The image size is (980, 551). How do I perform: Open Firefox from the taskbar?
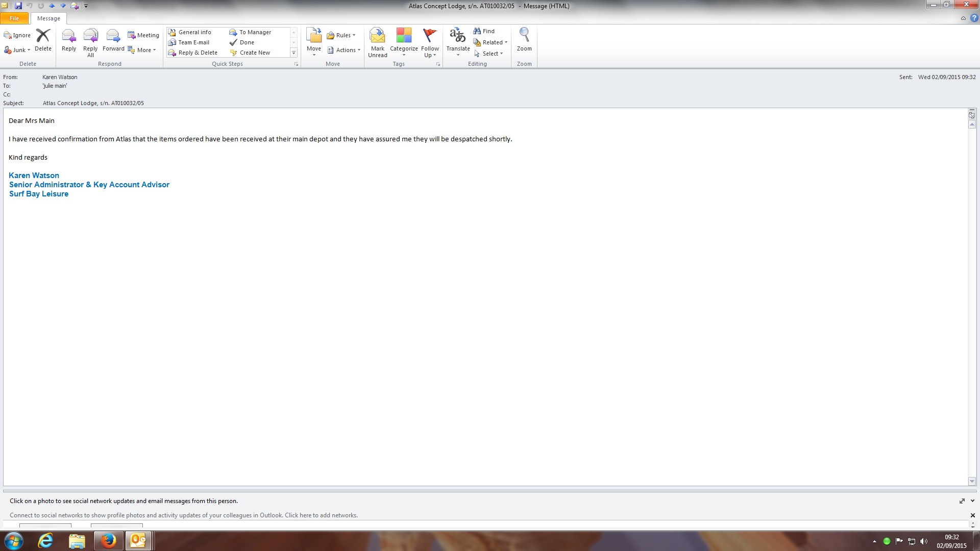point(108,540)
